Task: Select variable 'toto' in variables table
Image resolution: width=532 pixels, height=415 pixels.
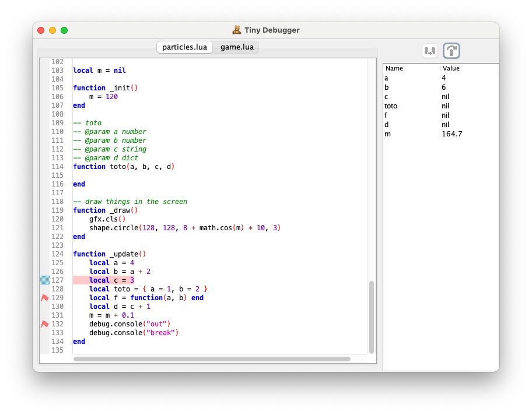Action: point(391,106)
